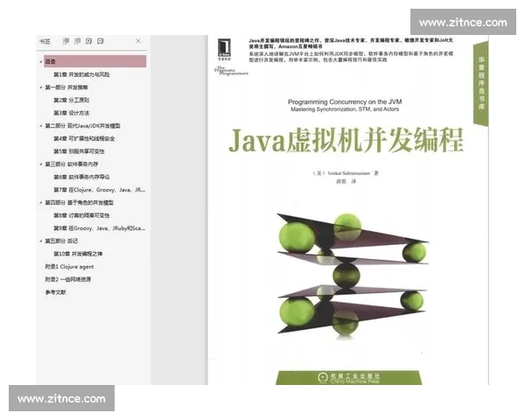Close the bookmarks panel with the X

pyautogui.click(x=138, y=41)
